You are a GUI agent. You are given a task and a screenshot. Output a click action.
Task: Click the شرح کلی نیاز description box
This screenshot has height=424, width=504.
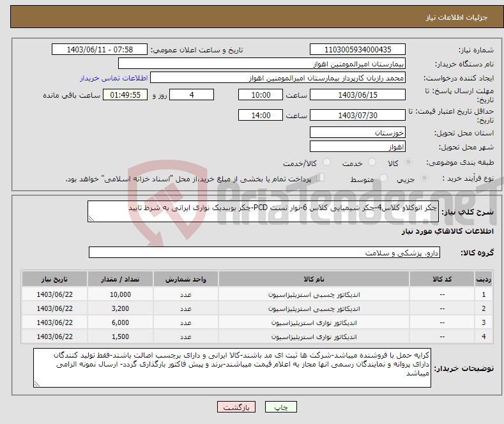tap(263, 211)
